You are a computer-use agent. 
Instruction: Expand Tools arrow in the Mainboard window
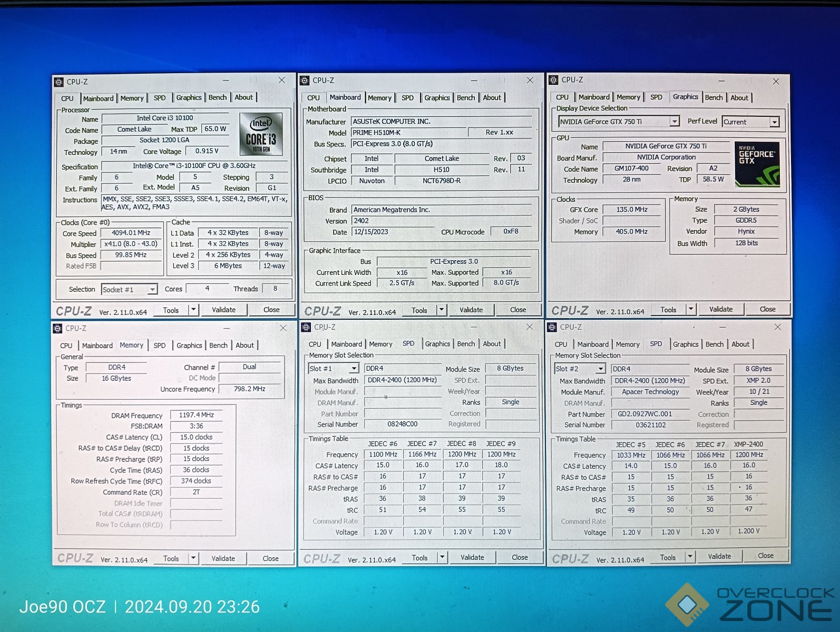[x=442, y=310]
